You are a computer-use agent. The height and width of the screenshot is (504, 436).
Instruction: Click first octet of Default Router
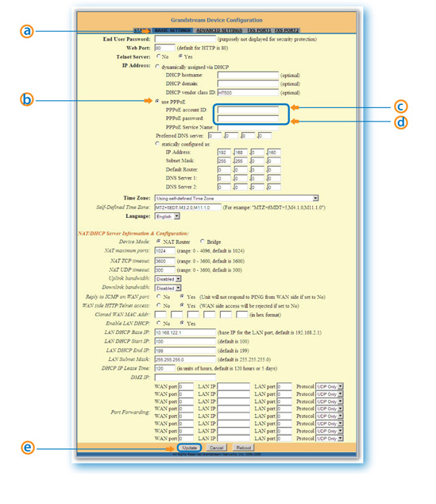tap(224, 169)
